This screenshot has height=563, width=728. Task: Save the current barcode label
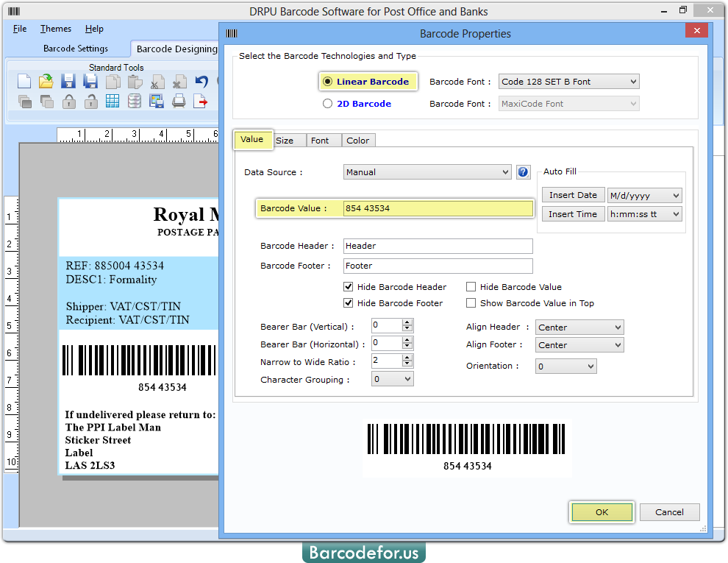pyautogui.click(x=68, y=81)
